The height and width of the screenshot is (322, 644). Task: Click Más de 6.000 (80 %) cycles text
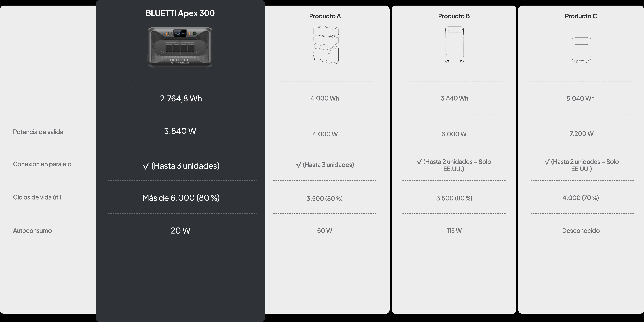pyautogui.click(x=181, y=198)
